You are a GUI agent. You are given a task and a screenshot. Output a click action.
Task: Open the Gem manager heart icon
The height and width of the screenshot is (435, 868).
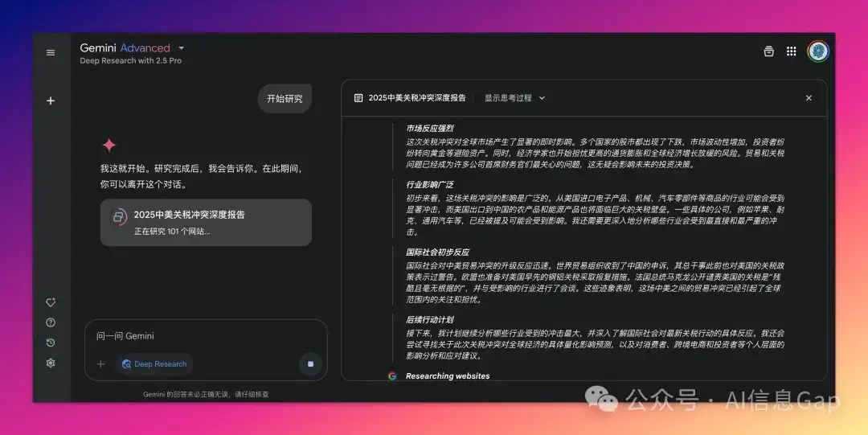(x=51, y=302)
